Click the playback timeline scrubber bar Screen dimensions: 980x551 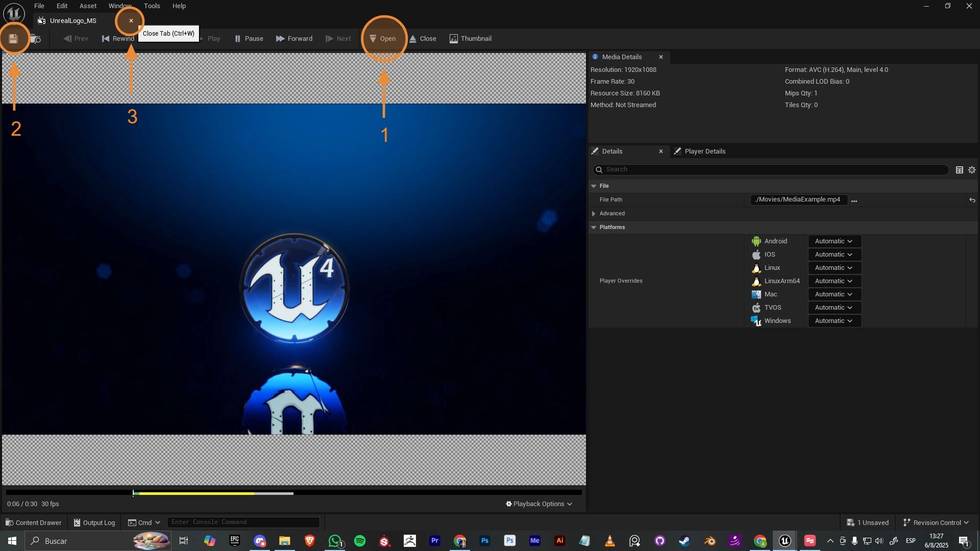[x=293, y=493]
